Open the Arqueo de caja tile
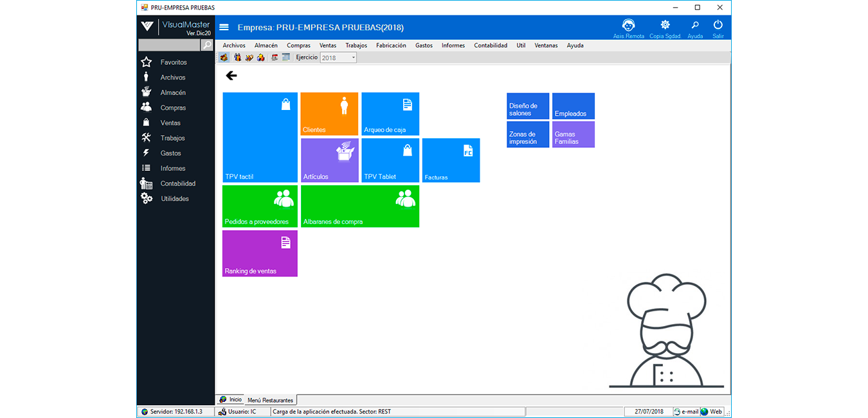Image resolution: width=868 pixels, height=418 pixels. click(390, 114)
